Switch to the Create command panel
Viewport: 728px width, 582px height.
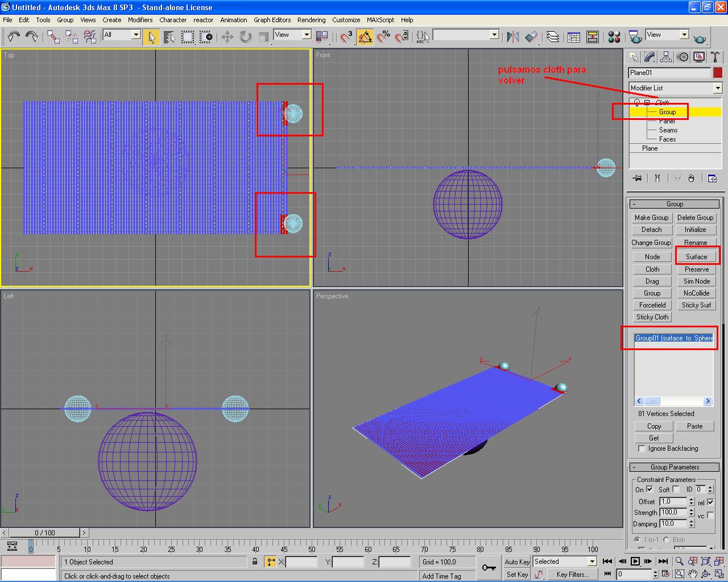[633, 57]
